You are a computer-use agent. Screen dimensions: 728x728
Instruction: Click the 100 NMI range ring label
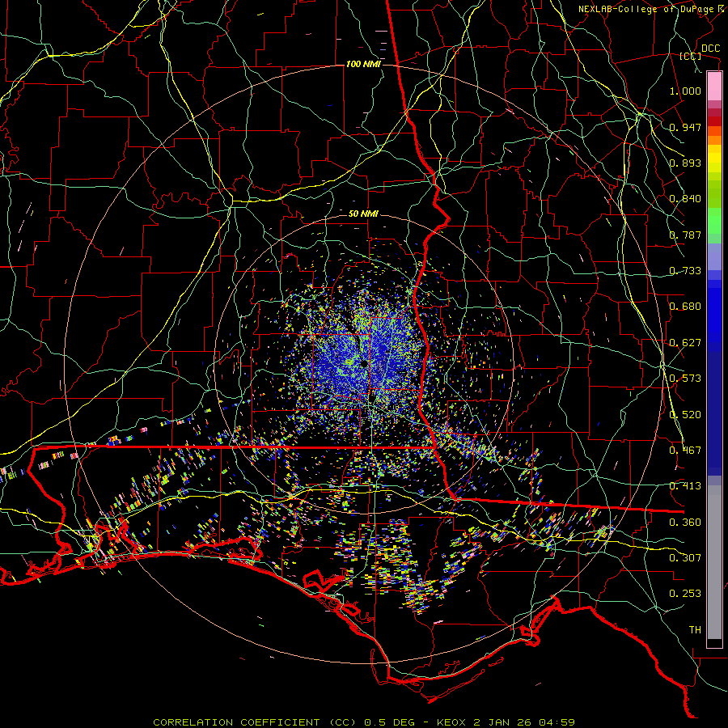pos(363,64)
